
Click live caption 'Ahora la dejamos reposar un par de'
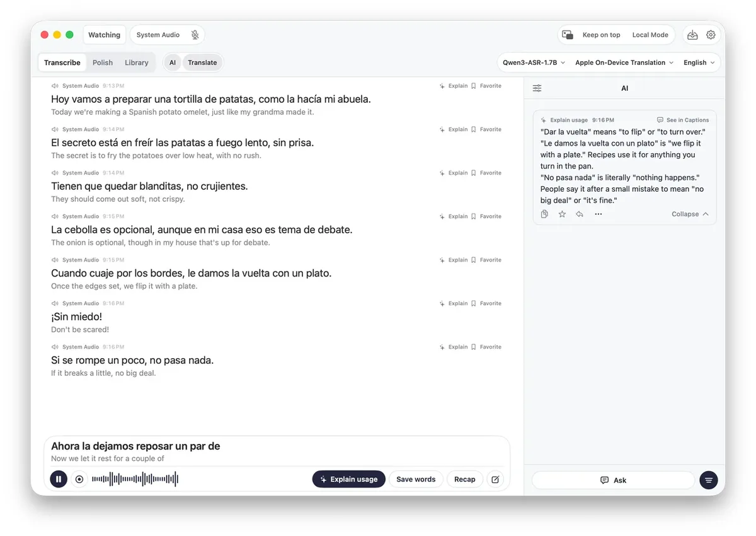[135, 446]
